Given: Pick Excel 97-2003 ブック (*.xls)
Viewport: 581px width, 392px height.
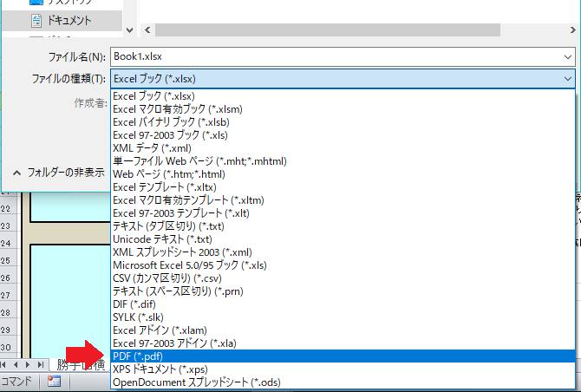Looking at the screenshot, I should coord(343,135).
